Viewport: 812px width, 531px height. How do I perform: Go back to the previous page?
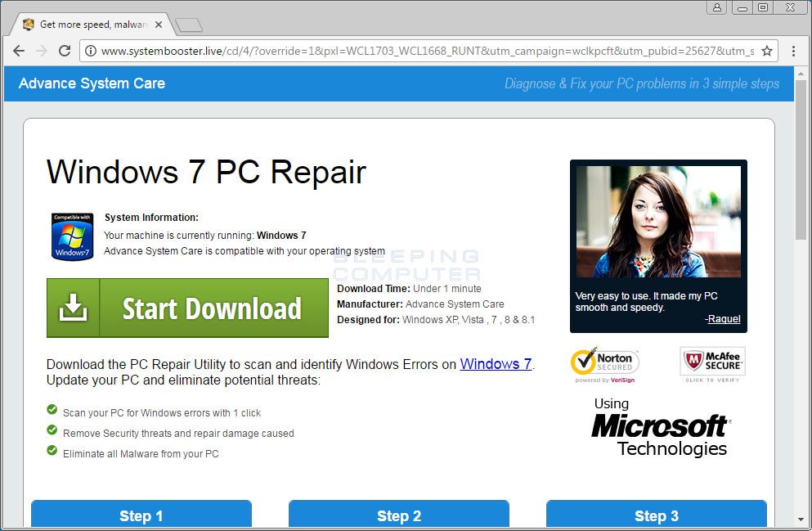(x=19, y=51)
